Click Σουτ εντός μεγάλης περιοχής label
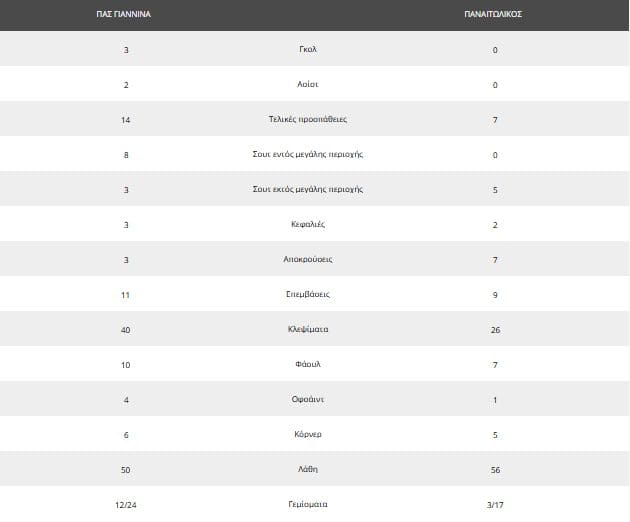630x522 pixels. click(x=309, y=154)
